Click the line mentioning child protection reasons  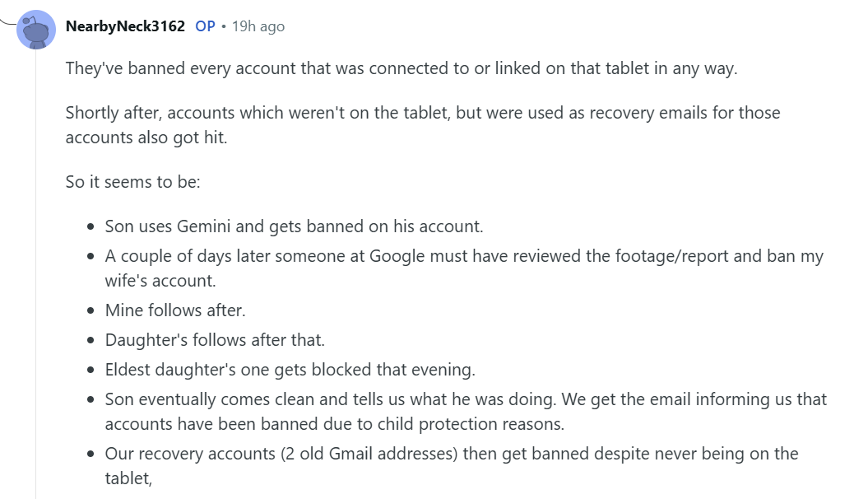coord(334,424)
